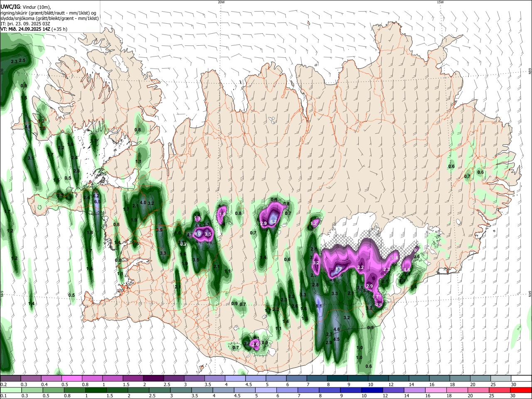Select the violet rain-scale swatch labeled 12
The width and height of the screenshot is (532, 399).
tap(393, 390)
